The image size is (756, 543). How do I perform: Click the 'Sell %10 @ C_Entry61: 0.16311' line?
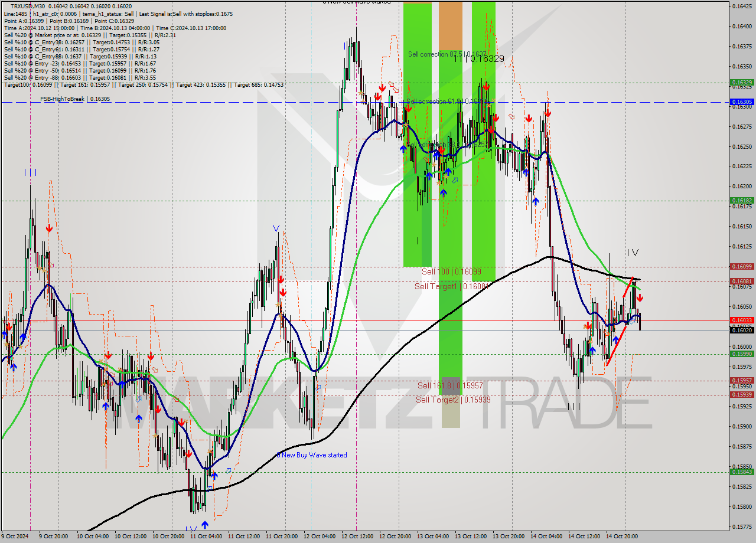[x=82, y=49]
